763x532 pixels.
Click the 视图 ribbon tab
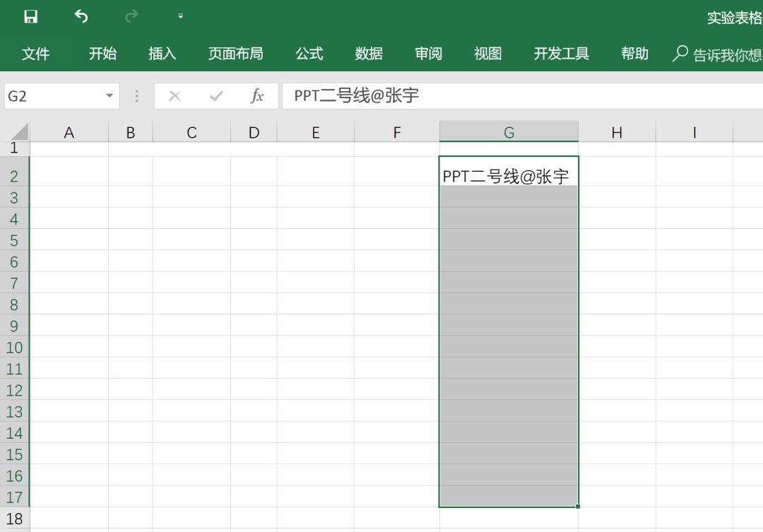[487, 54]
